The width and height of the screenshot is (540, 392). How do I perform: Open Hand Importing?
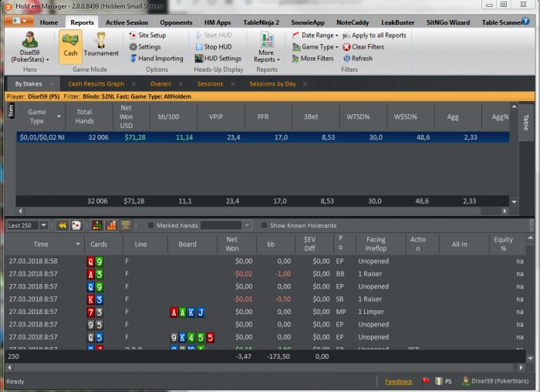click(x=157, y=59)
